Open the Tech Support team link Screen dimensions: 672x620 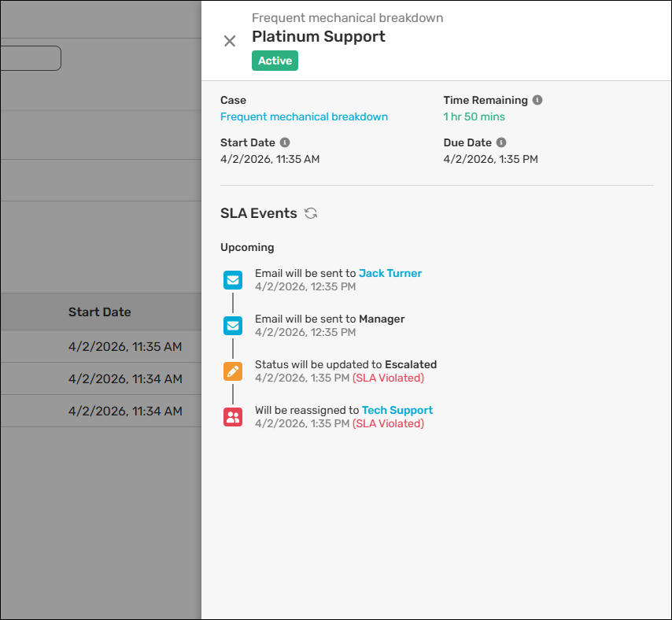(x=397, y=410)
